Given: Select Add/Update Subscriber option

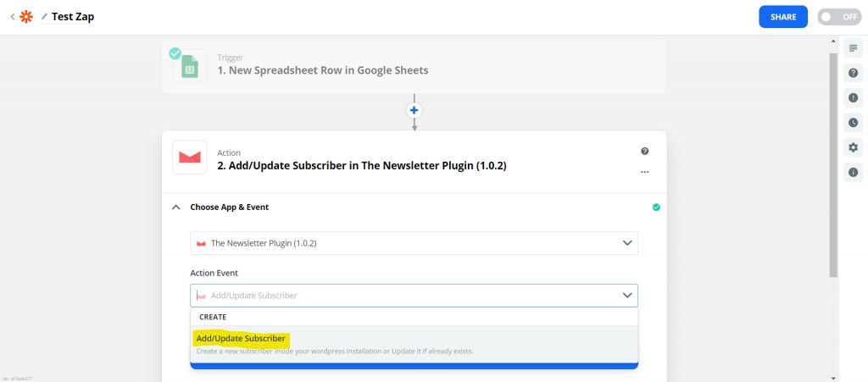Looking at the screenshot, I should [x=414, y=344].
